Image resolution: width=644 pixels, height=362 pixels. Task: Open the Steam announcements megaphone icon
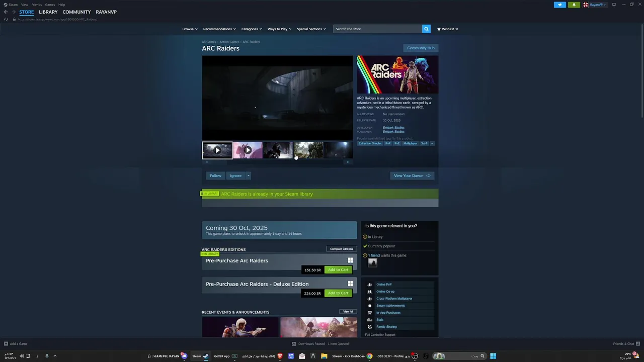[560, 5]
